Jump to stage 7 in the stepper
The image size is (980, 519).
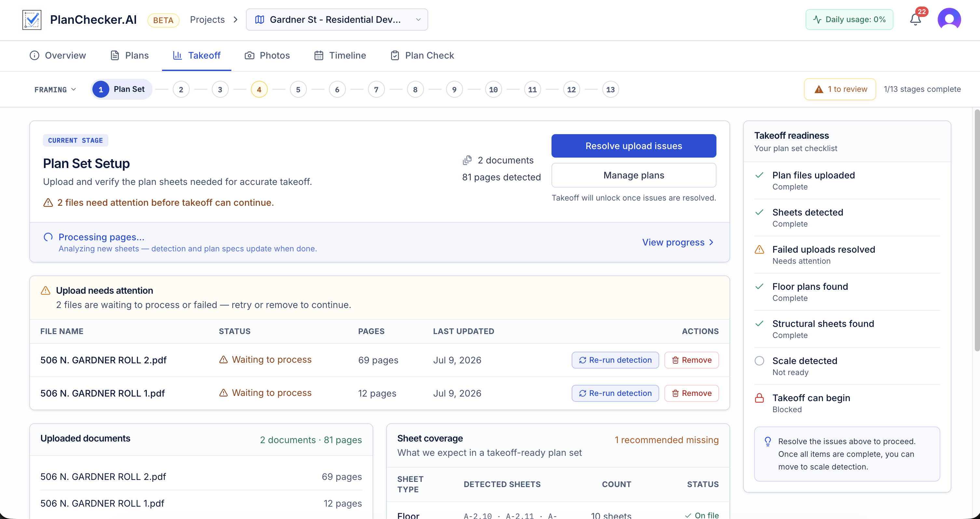[376, 90]
